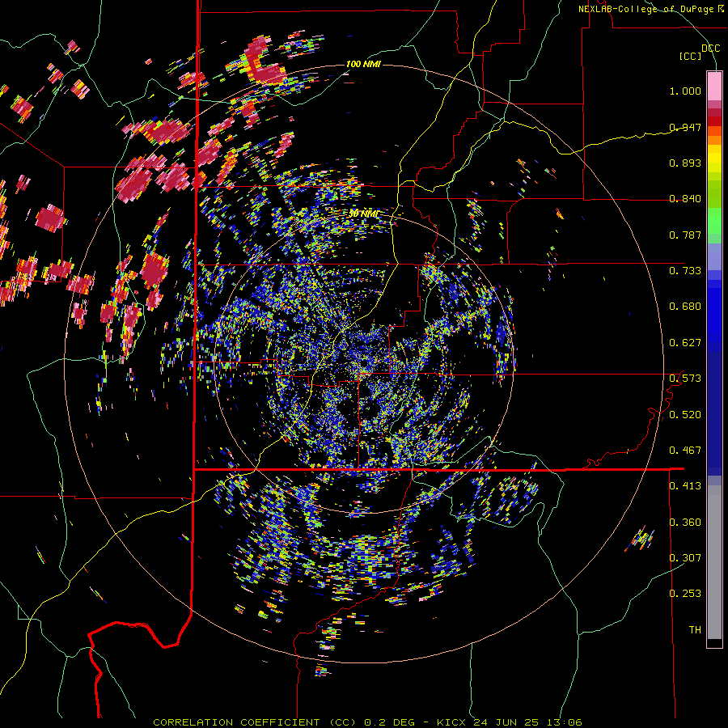Click the DCC label above the color scale

(x=710, y=49)
